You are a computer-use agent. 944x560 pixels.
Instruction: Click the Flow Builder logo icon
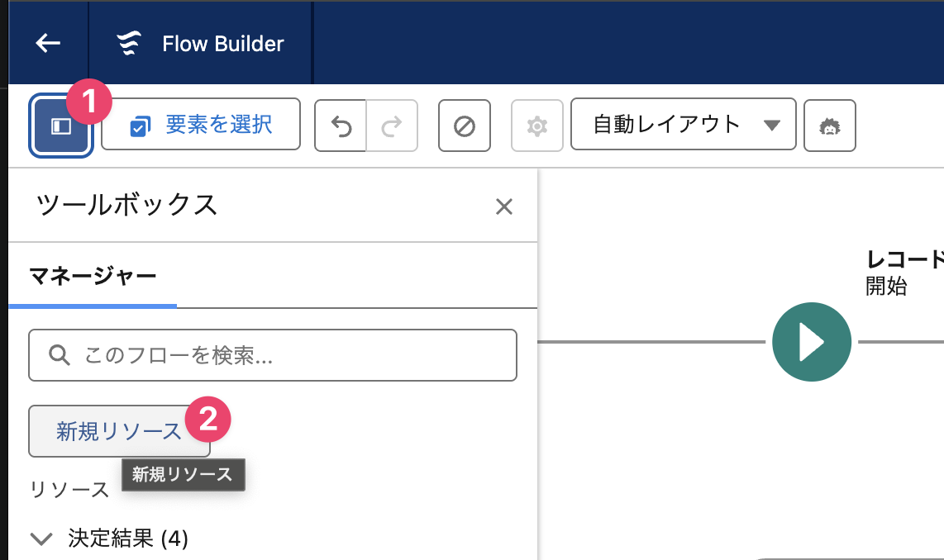(x=129, y=43)
